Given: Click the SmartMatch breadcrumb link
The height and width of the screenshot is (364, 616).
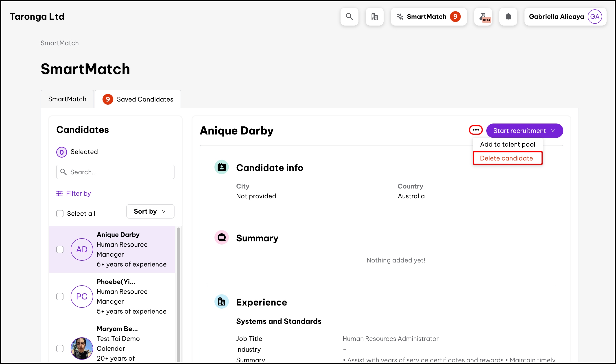Looking at the screenshot, I should click(60, 43).
